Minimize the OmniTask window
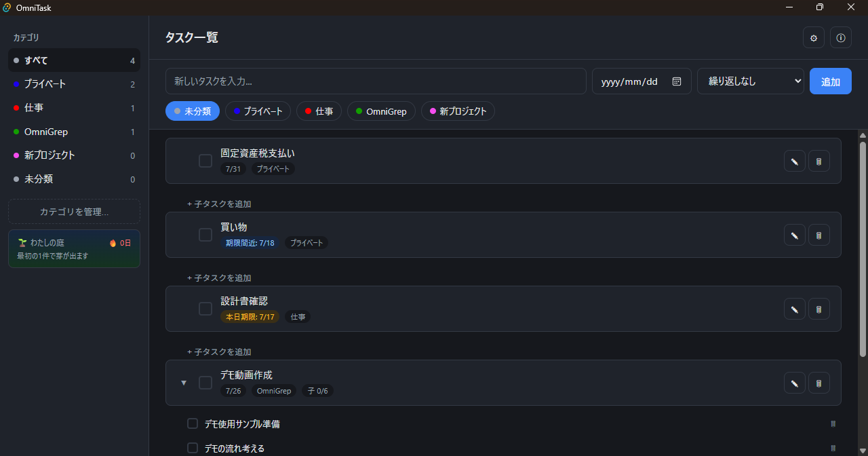 tap(789, 7)
